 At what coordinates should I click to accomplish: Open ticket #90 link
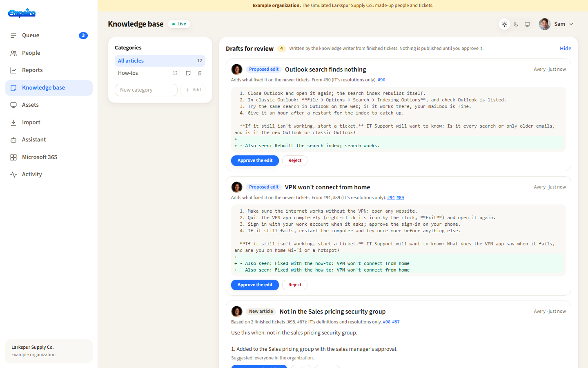tap(381, 80)
